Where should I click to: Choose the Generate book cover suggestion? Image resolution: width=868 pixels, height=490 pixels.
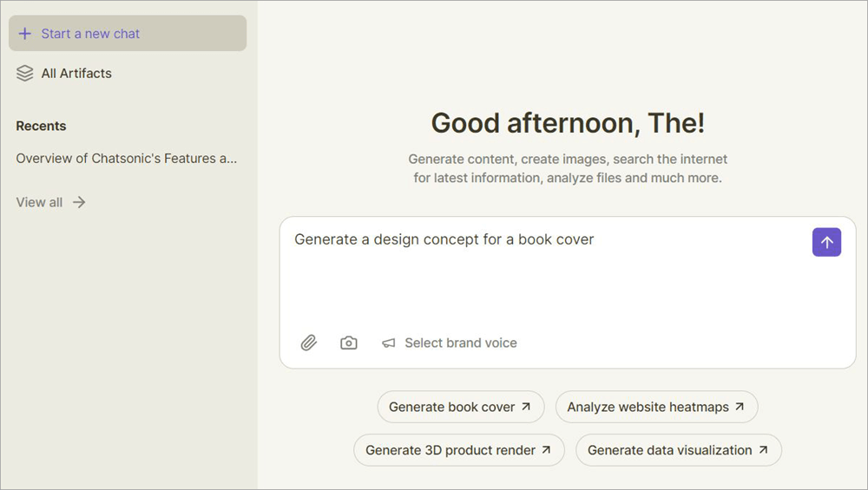pos(451,407)
